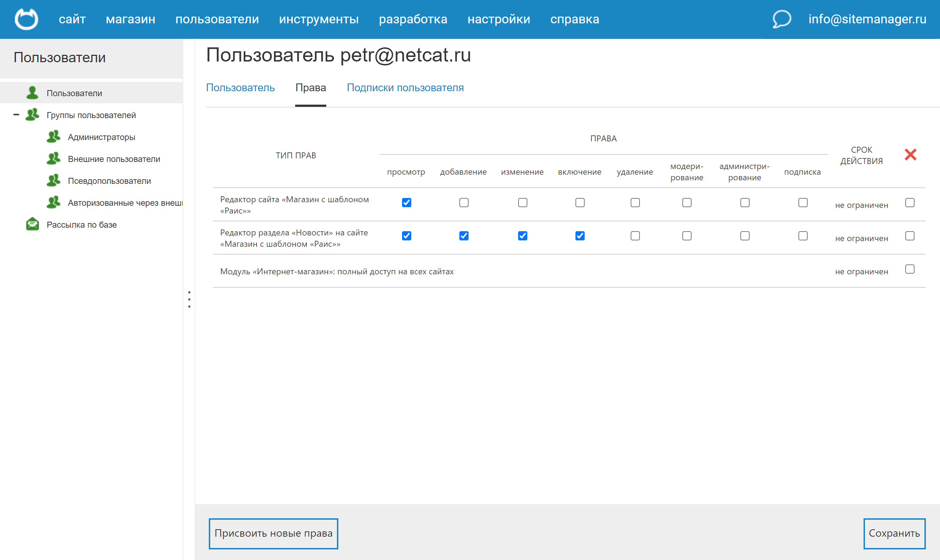This screenshot has width=940, height=560.
Task: Open the Псевдопользователи group icon
Action: click(x=53, y=180)
